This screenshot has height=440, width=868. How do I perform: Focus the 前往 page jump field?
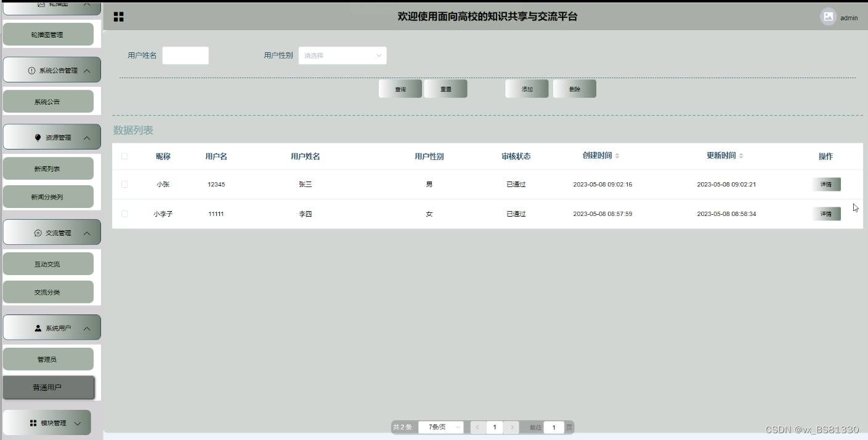coord(554,427)
